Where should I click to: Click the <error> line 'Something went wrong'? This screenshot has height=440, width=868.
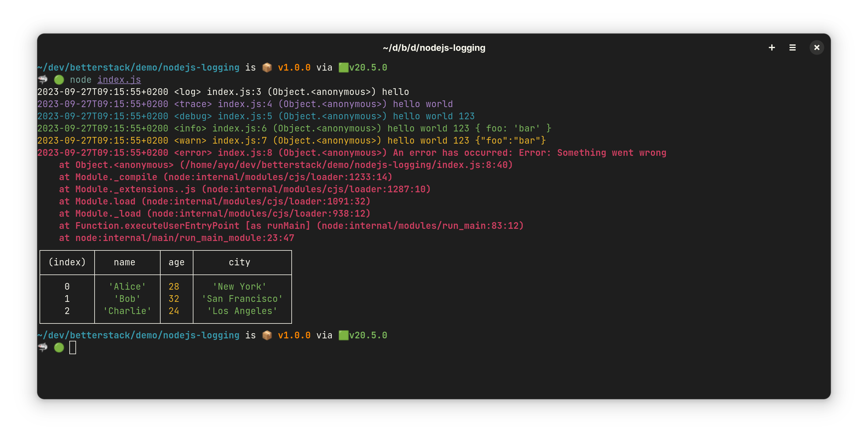click(x=352, y=152)
